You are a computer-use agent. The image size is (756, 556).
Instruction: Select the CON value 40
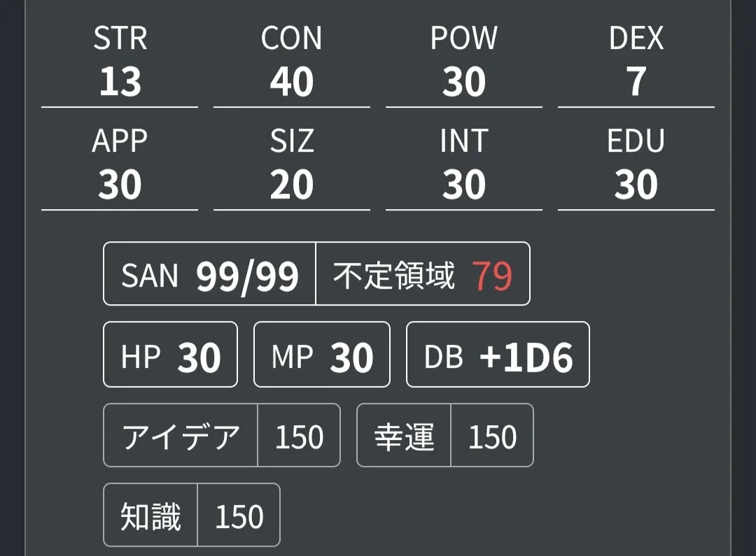(292, 83)
